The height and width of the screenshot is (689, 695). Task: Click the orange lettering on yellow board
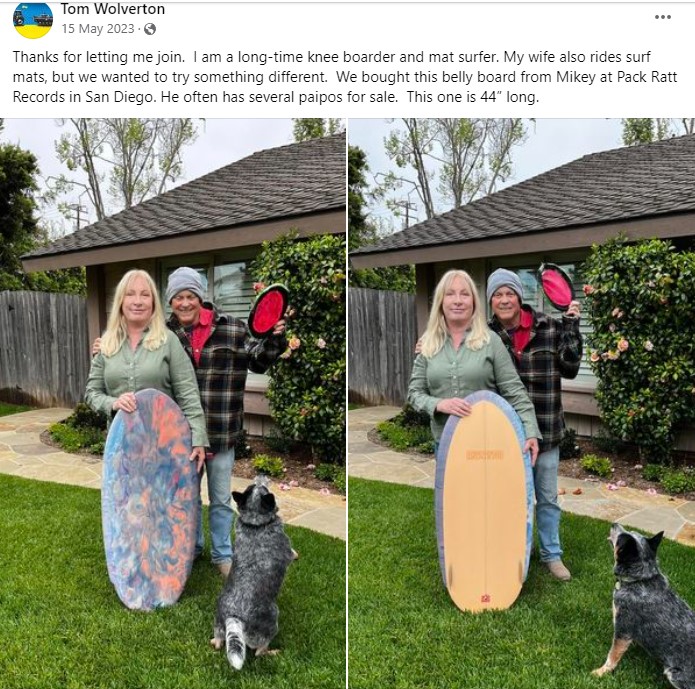click(484, 455)
